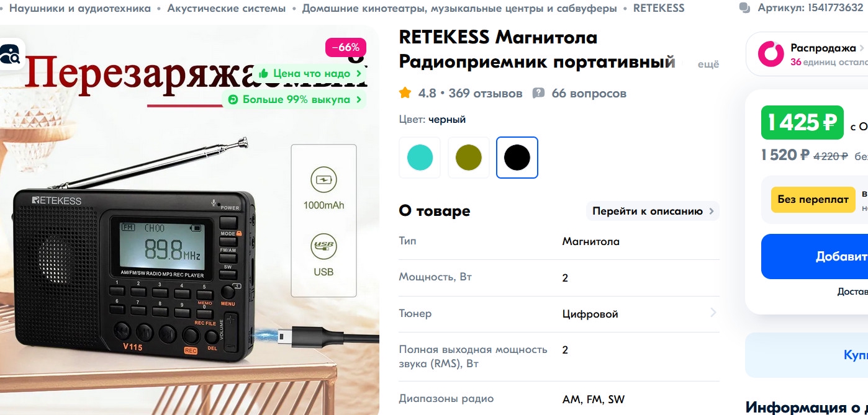Viewport: 868px width, 415px height.
Task: Open Акустические системы breadcrumb
Action: [x=227, y=8]
